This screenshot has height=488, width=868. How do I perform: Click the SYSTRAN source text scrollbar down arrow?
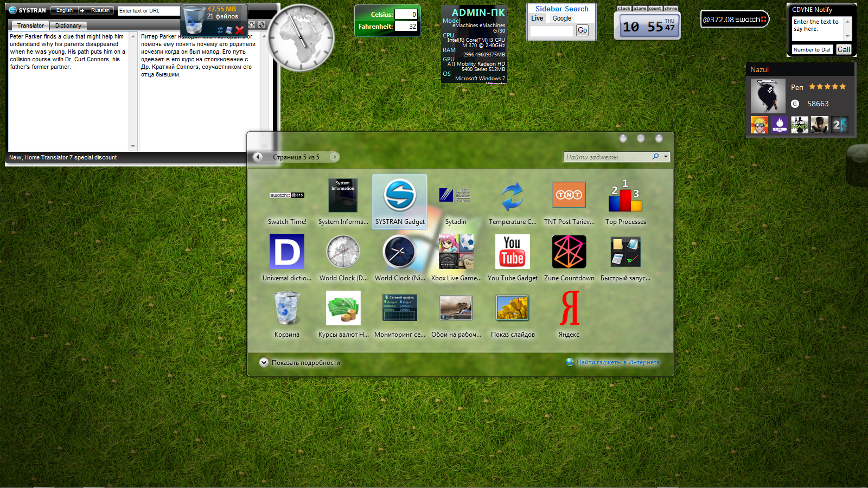pyautogui.click(x=133, y=146)
